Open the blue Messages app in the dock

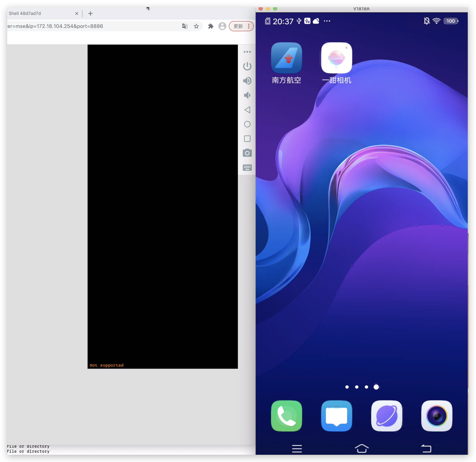click(x=336, y=416)
